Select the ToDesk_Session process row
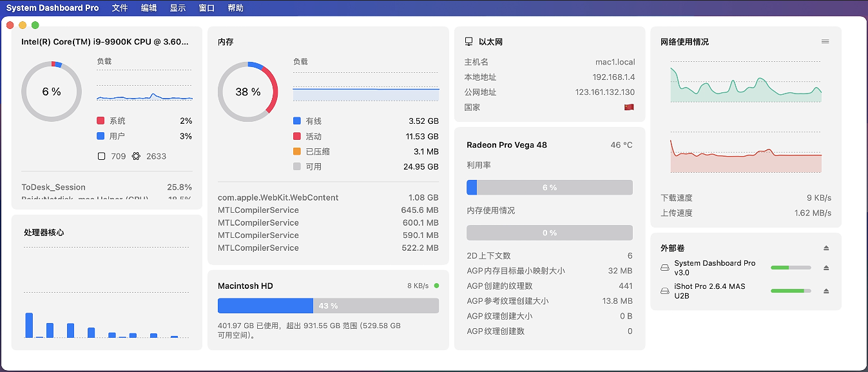This screenshot has width=868, height=372. tap(106, 187)
